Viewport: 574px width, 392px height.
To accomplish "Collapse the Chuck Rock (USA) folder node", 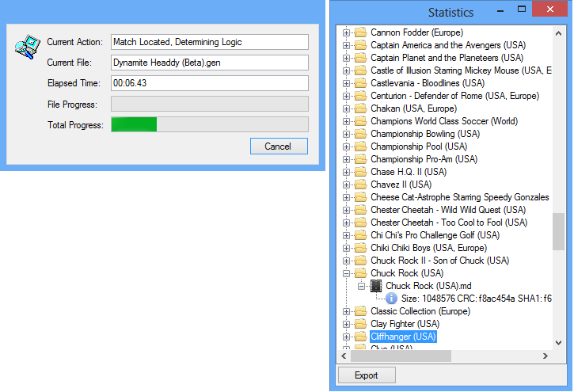I will tap(346, 273).
